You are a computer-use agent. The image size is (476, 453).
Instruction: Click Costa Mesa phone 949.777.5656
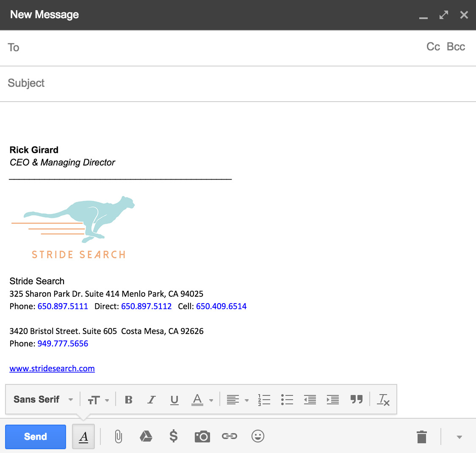(63, 343)
